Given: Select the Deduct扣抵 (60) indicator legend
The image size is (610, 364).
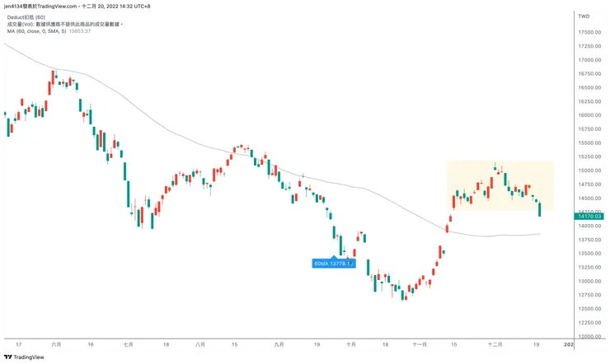Looking at the screenshot, I should click(28, 16).
